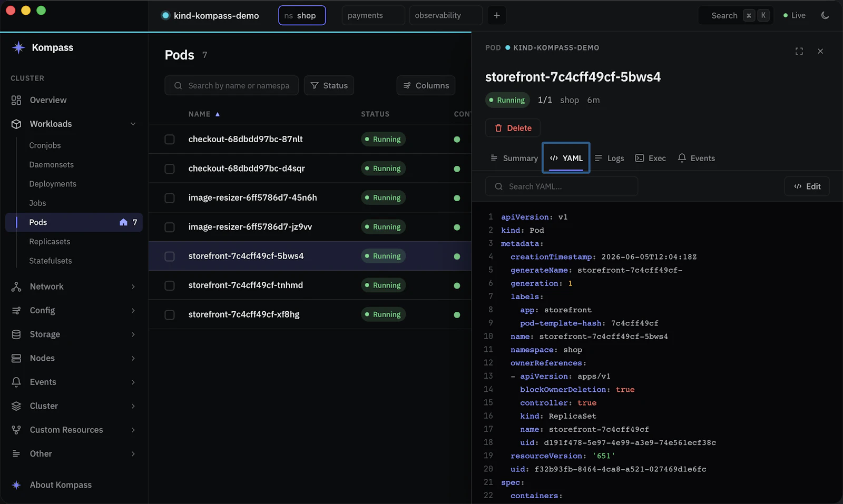Viewport: 843px width, 504px height.
Task: Expand the Cluster section chevron
Action: (x=133, y=406)
